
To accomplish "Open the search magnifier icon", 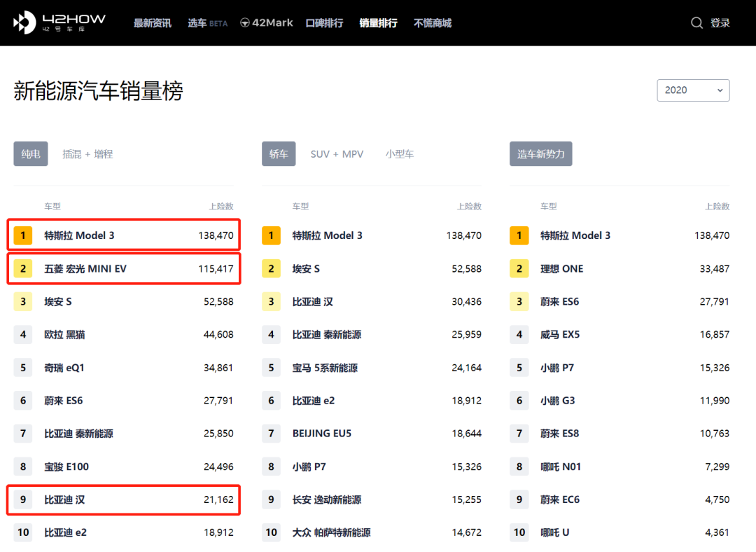I will click(x=696, y=22).
